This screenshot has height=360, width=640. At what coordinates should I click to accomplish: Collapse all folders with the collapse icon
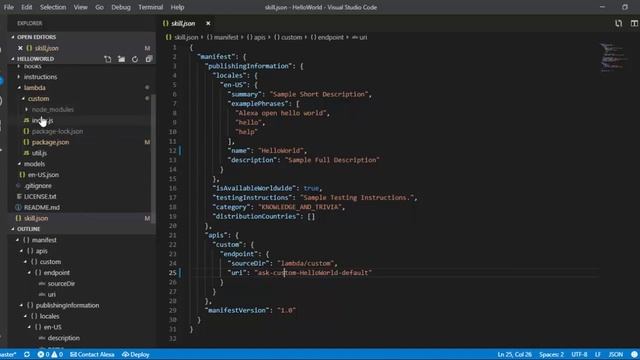coord(149,59)
